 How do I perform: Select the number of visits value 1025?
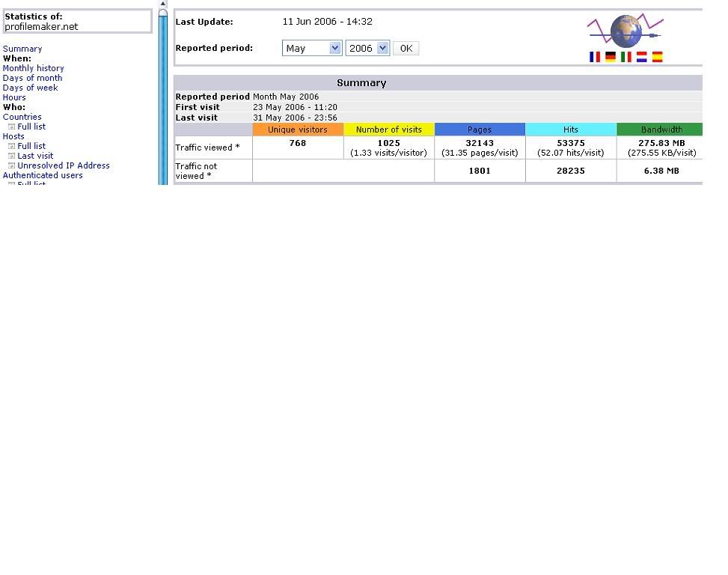(x=388, y=143)
